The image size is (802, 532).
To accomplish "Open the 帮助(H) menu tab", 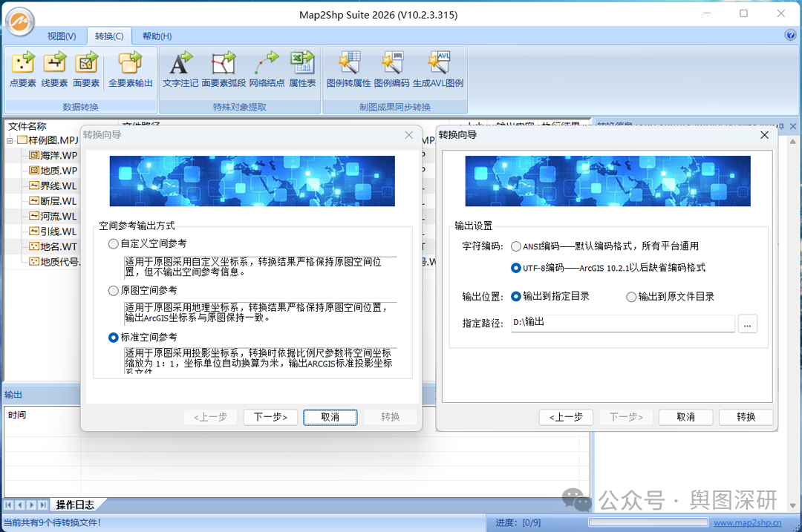I will pyautogui.click(x=155, y=36).
